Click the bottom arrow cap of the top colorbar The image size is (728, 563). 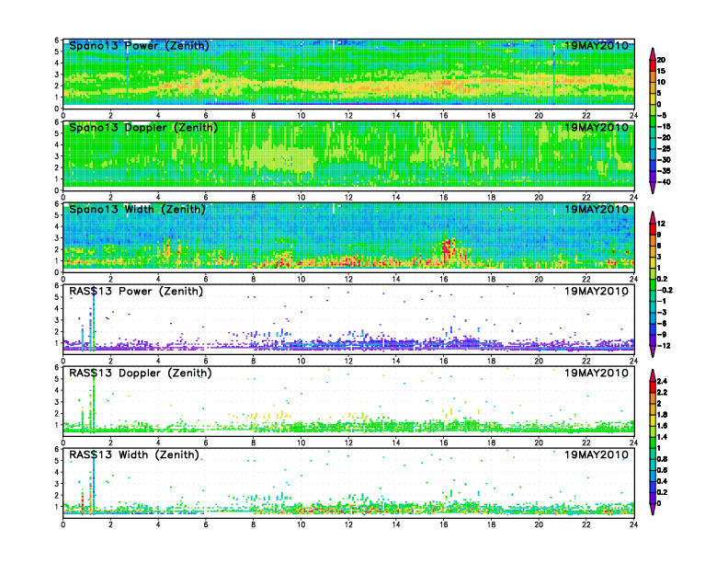click(x=653, y=189)
